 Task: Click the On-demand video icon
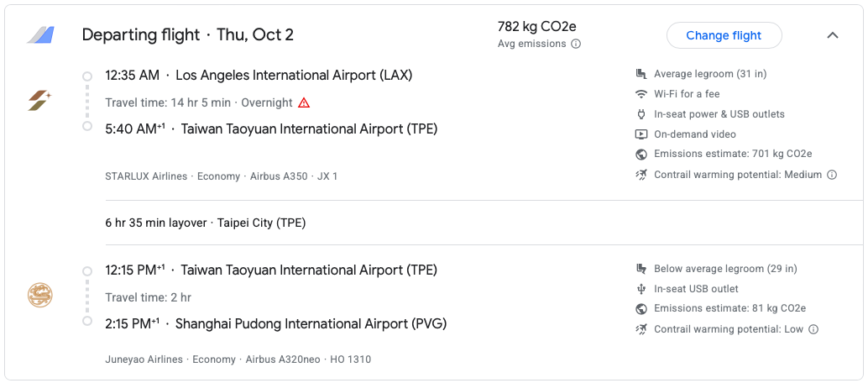tap(641, 134)
